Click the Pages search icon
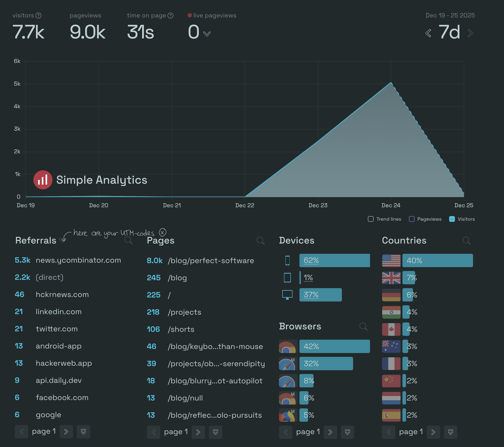Image resolution: width=504 pixels, height=447 pixels. [261, 240]
